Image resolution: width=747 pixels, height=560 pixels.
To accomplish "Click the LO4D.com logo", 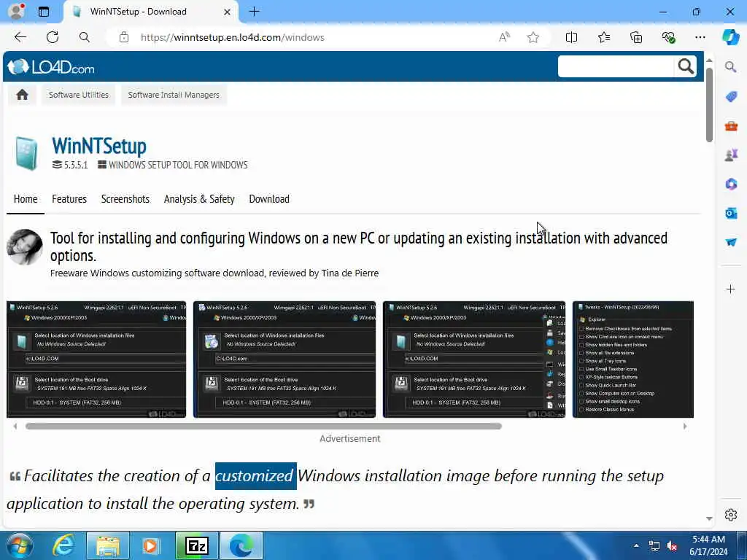I will (51, 67).
